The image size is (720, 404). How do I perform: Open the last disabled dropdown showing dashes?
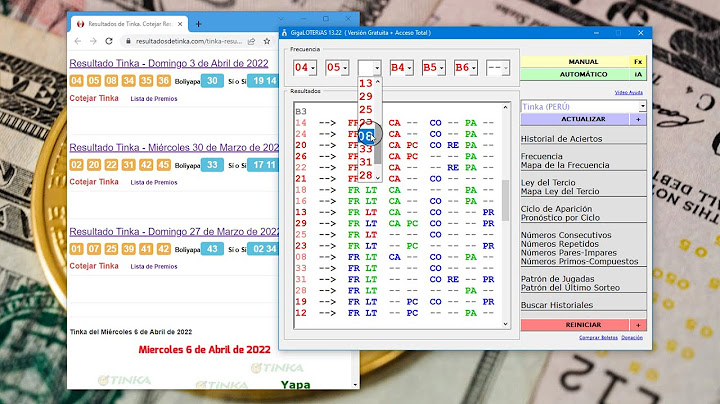pyautogui.click(x=498, y=67)
